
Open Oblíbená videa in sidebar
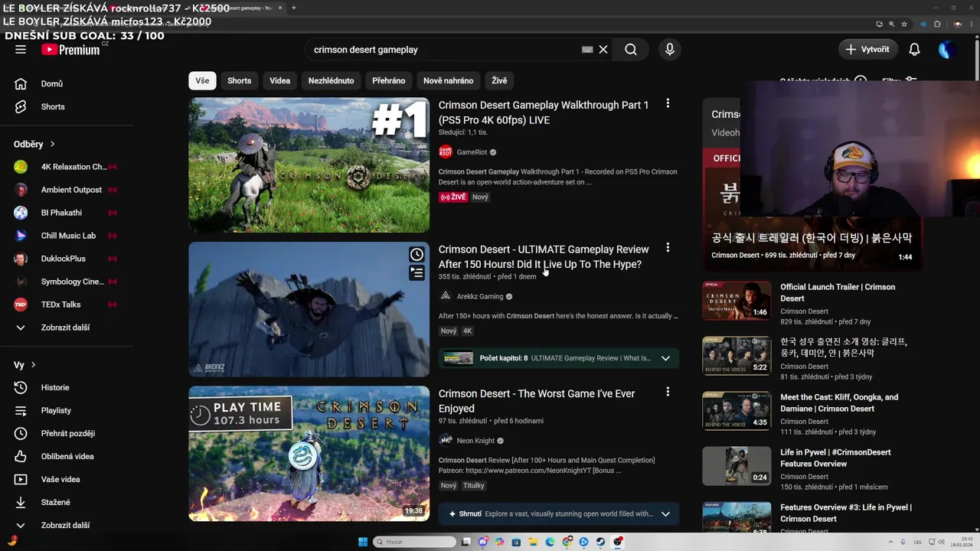point(67,456)
